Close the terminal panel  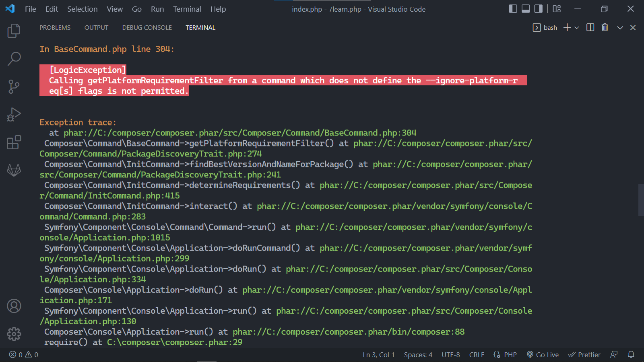[633, 28]
